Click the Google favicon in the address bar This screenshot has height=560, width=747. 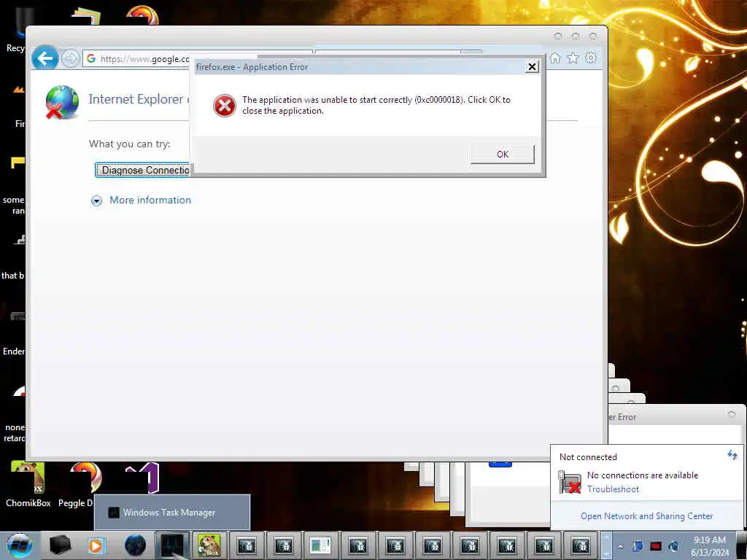pos(91,58)
